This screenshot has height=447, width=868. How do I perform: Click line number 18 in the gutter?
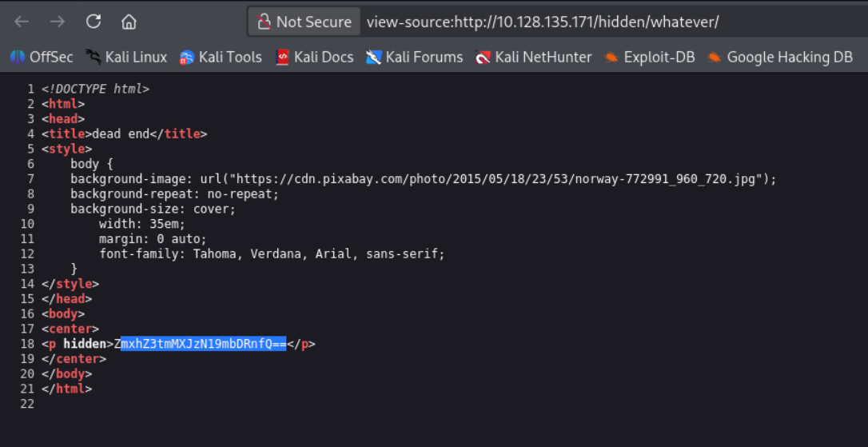pos(27,343)
